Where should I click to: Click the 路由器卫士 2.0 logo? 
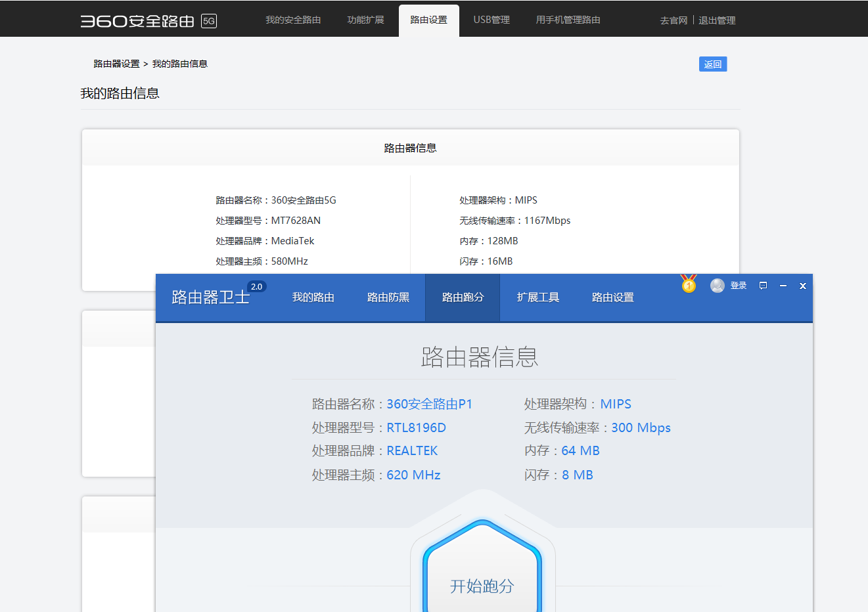pos(218,294)
